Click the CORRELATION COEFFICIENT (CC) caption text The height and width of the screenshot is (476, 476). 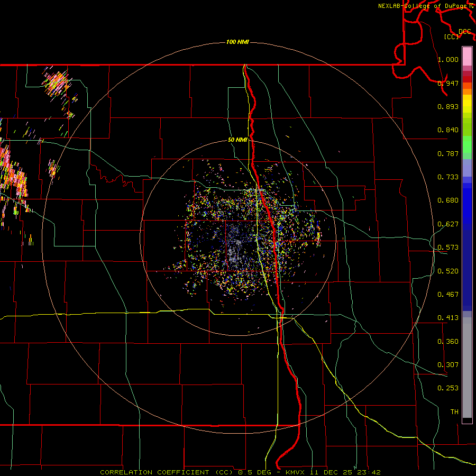pyautogui.click(x=167, y=472)
